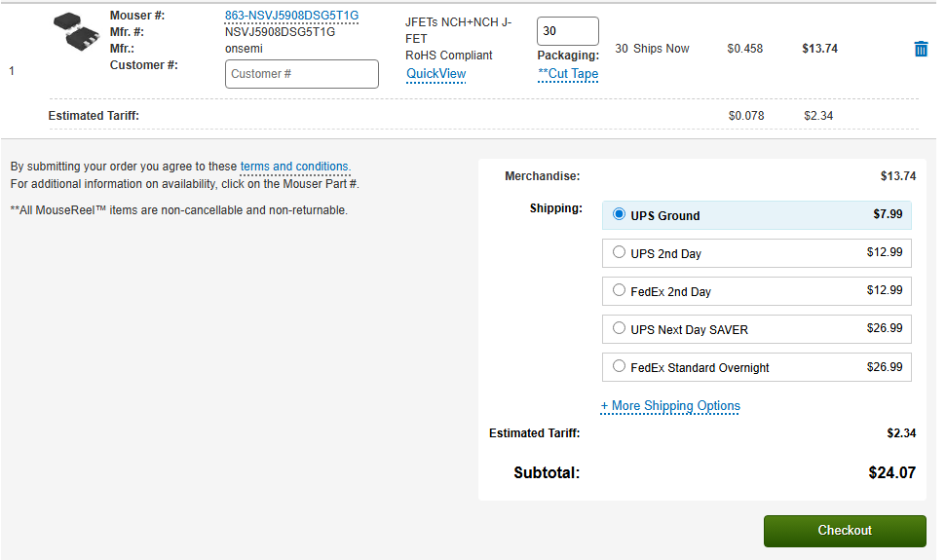
Task: Open QuickView for the JFET part
Action: [435, 74]
